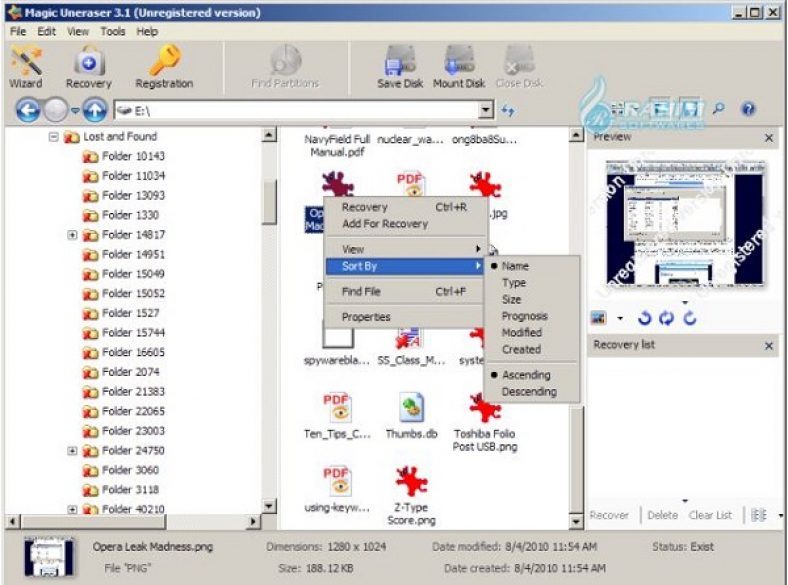Open the Wizard tool
Image resolution: width=788 pixels, height=585 pixels.
tap(26, 67)
